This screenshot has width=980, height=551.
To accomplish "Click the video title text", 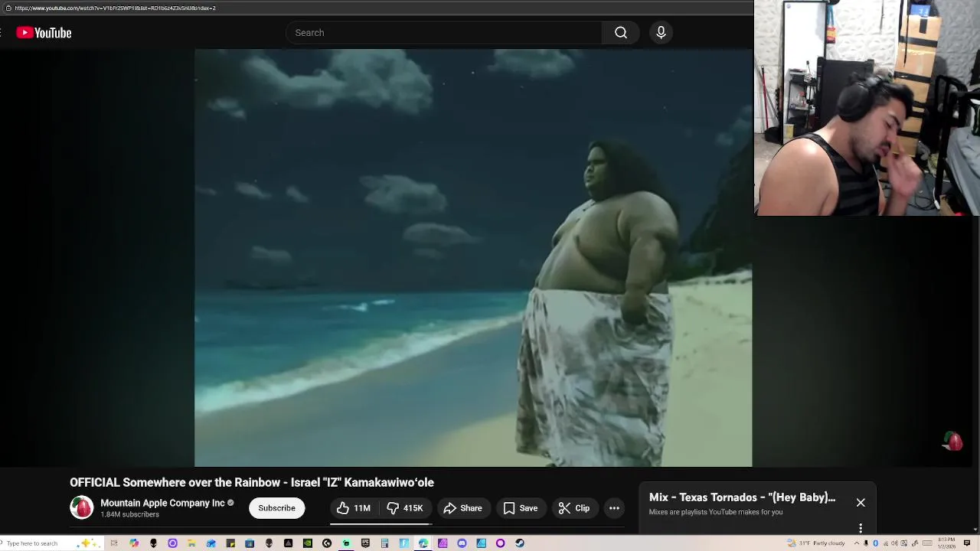I will (252, 482).
